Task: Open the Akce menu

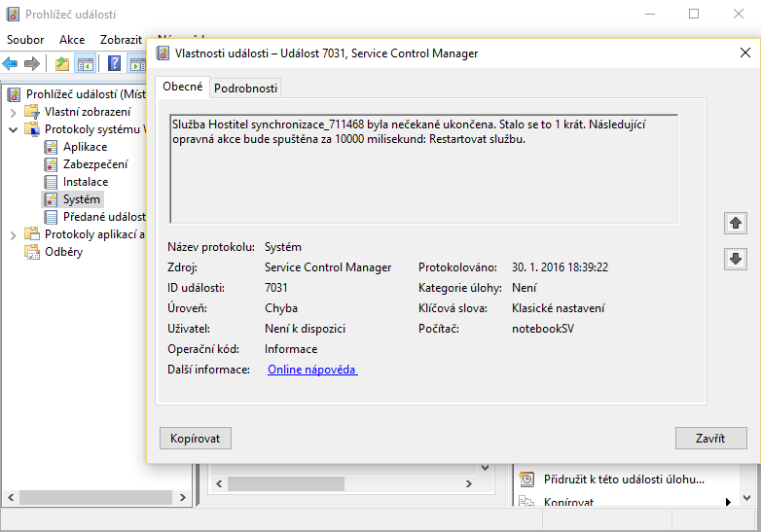Action: coord(72,40)
